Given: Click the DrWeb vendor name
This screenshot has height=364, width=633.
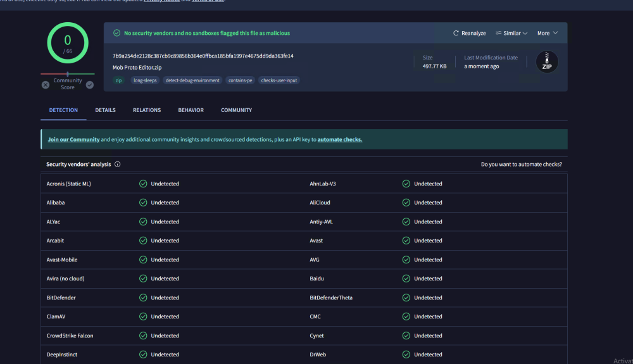Looking at the screenshot, I should tap(318, 355).
